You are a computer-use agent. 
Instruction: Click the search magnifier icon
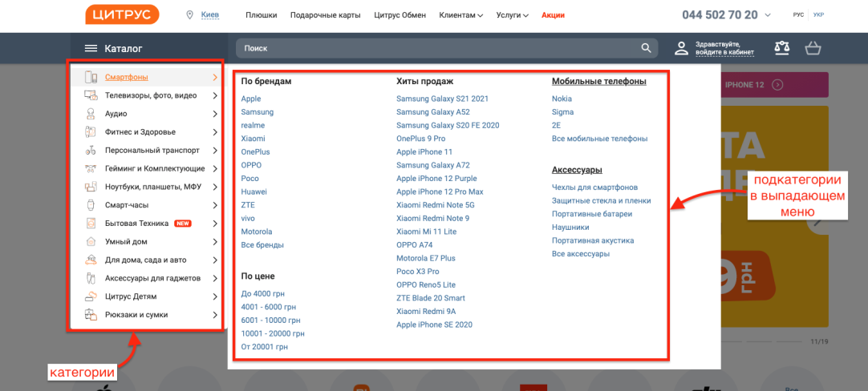point(646,48)
